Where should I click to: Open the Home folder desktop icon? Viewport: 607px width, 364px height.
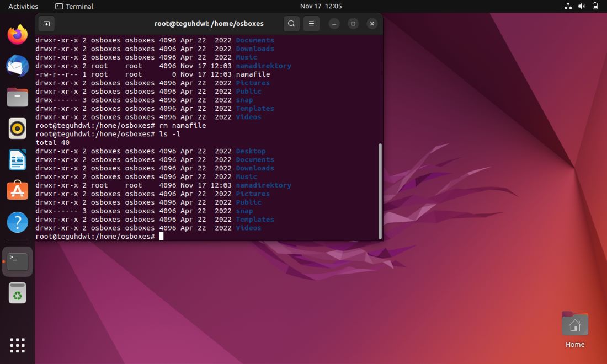coord(575,330)
